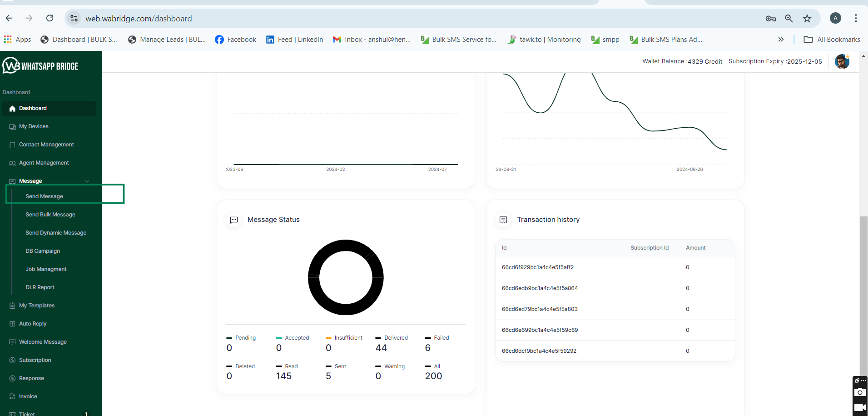Open Gmail Inbox bookmark
The image size is (868, 416).
point(372,40)
